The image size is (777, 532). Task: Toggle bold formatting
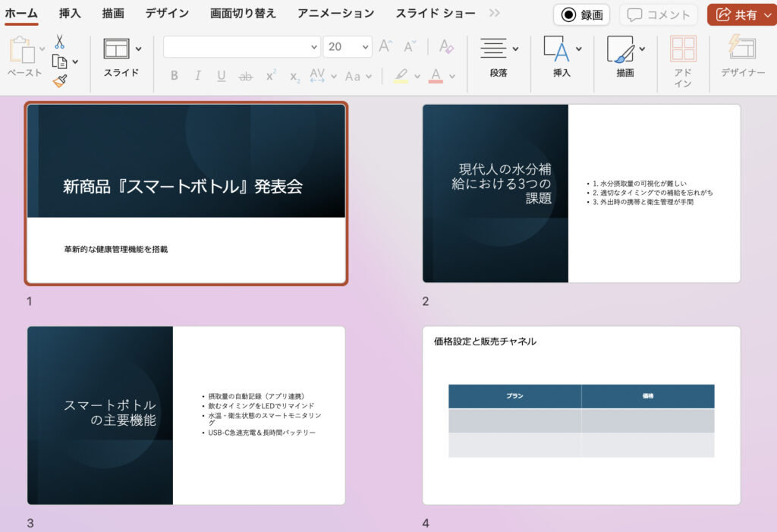point(175,76)
